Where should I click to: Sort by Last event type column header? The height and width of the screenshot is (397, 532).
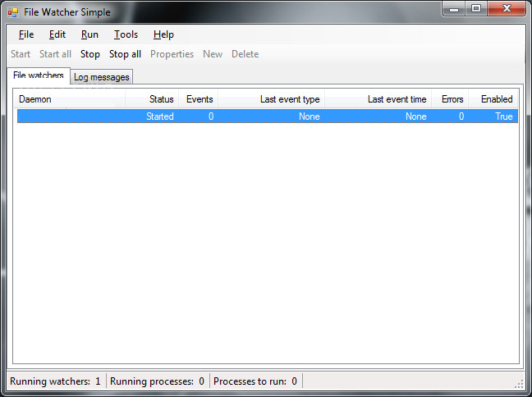coord(272,99)
